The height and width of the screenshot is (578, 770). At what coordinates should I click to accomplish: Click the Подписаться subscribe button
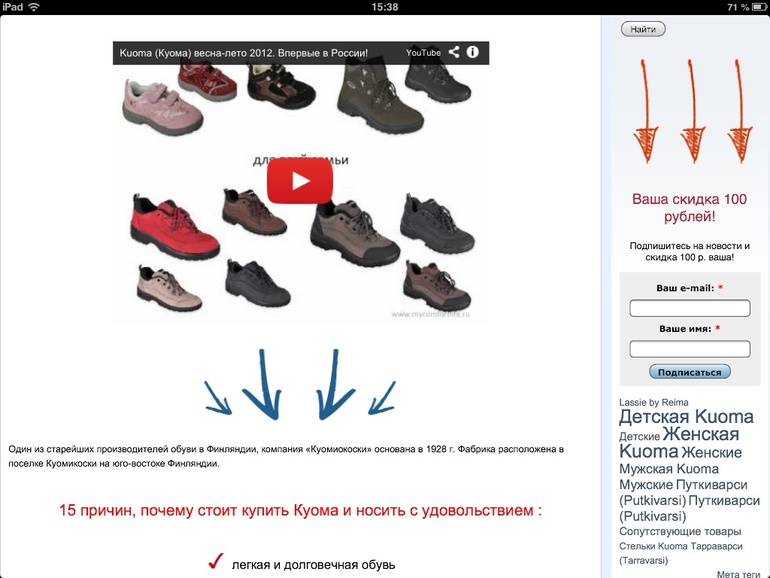689,372
